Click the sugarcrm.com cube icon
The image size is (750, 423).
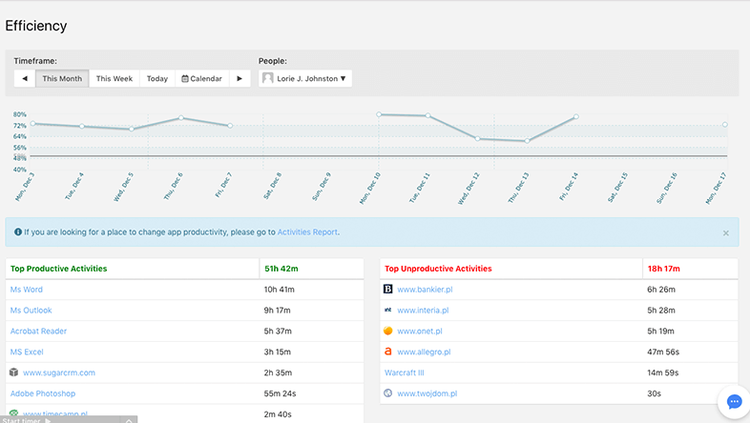[14, 372]
